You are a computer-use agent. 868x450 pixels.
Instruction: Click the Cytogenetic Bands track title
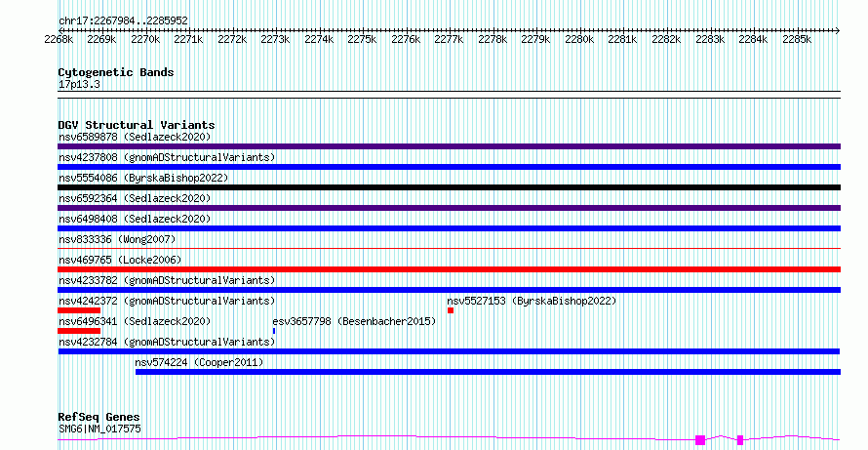(x=116, y=72)
